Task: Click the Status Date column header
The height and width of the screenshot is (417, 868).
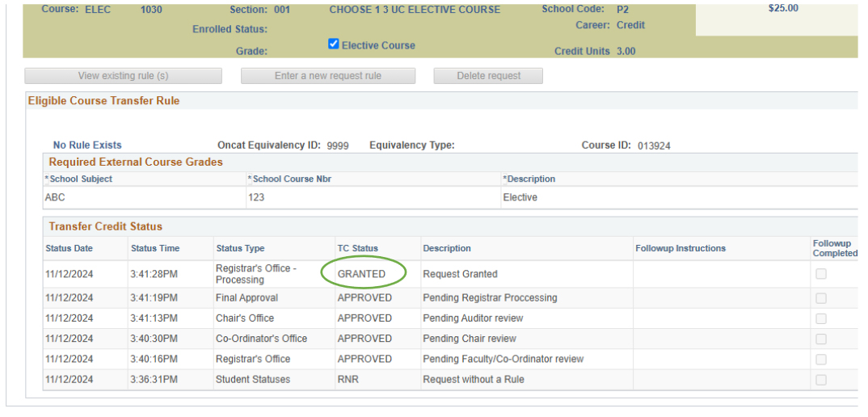Action: tap(70, 248)
